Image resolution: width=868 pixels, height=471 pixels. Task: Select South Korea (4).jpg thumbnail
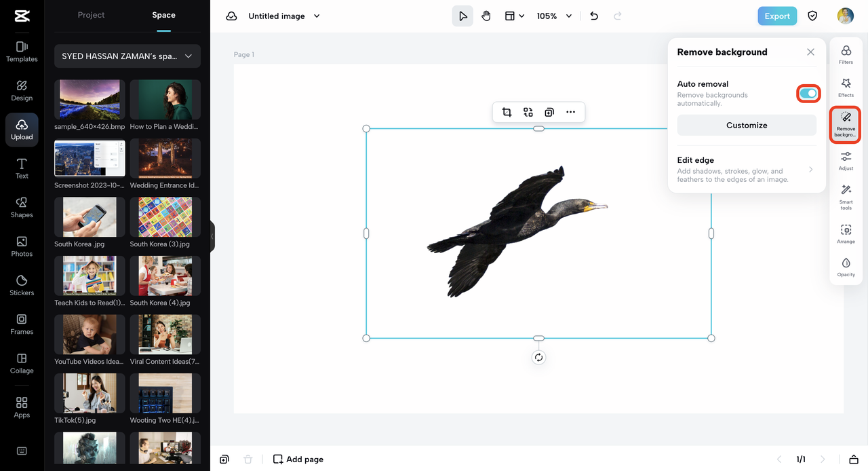click(x=165, y=276)
